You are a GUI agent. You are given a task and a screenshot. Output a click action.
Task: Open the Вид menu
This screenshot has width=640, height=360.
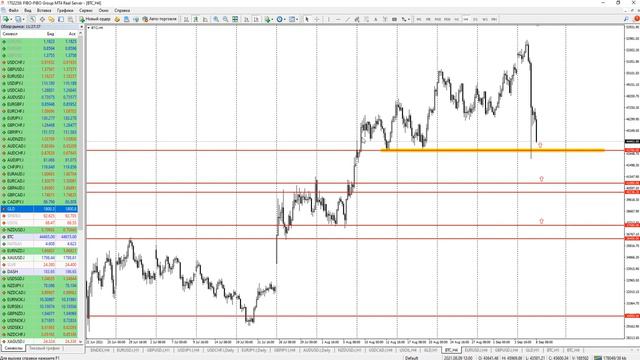28,10
